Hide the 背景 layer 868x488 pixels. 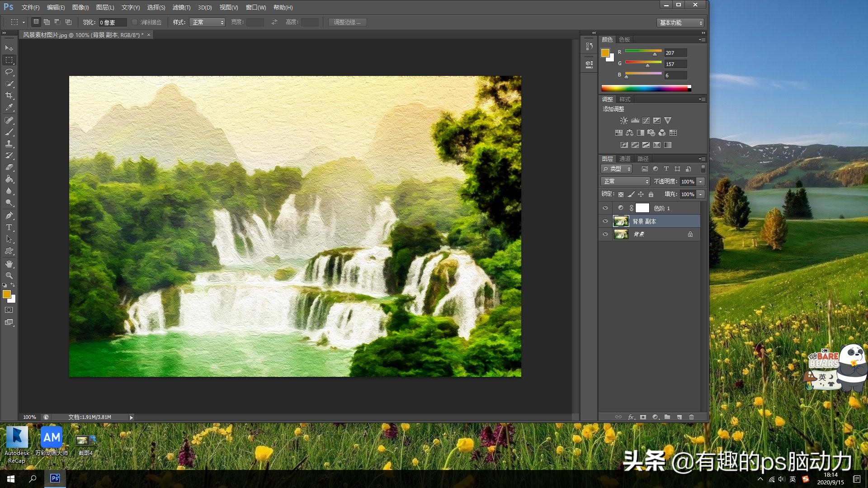pyautogui.click(x=605, y=235)
